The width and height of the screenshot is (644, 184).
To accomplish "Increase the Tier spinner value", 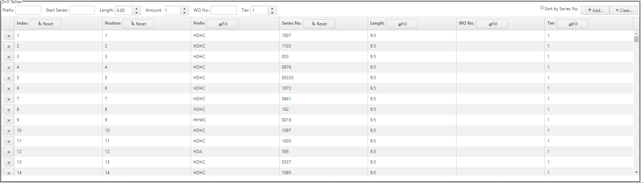I will click(272, 8).
